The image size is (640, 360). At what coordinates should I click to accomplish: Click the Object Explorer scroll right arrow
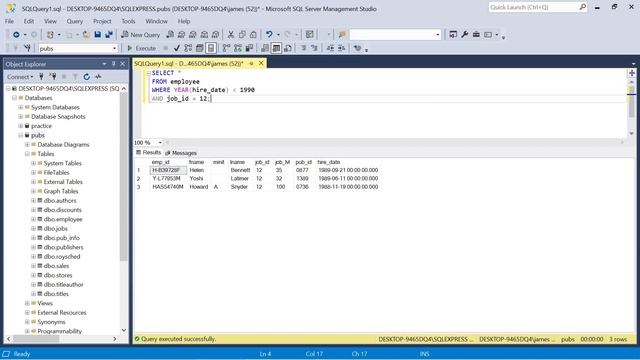click(x=115, y=339)
